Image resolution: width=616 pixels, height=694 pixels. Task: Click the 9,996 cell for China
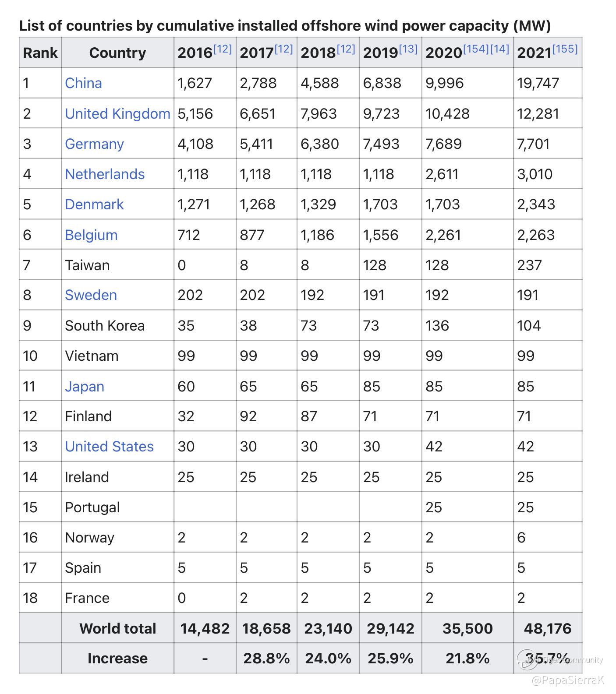pyautogui.click(x=444, y=83)
